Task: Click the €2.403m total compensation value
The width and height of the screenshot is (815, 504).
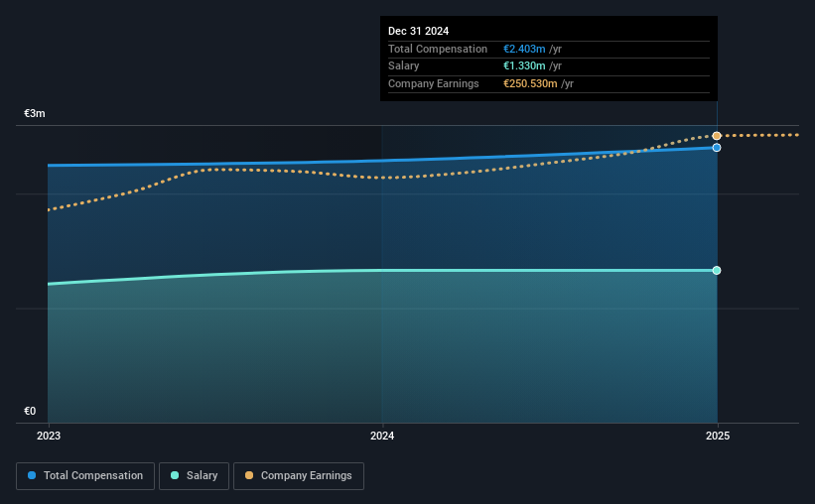Action: 524,49
